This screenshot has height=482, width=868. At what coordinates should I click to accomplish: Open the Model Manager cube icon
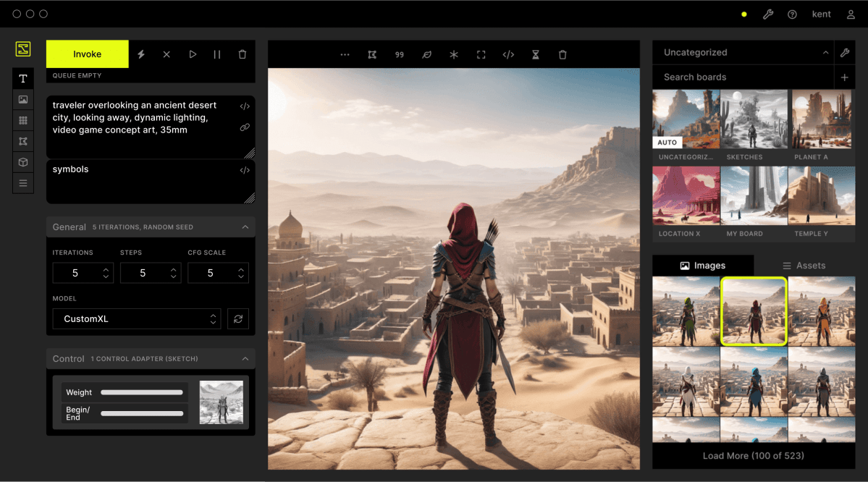coord(23,162)
